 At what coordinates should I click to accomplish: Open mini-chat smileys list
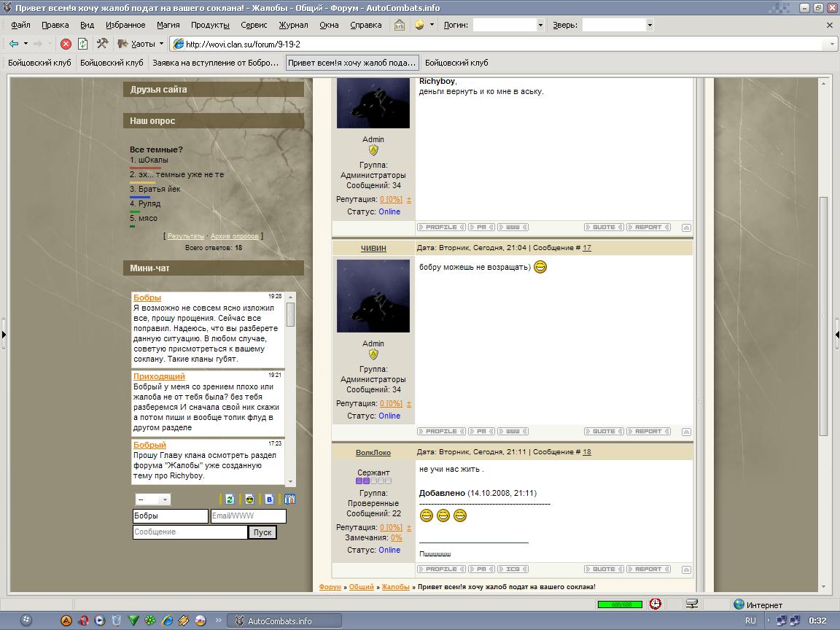(249, 499)
